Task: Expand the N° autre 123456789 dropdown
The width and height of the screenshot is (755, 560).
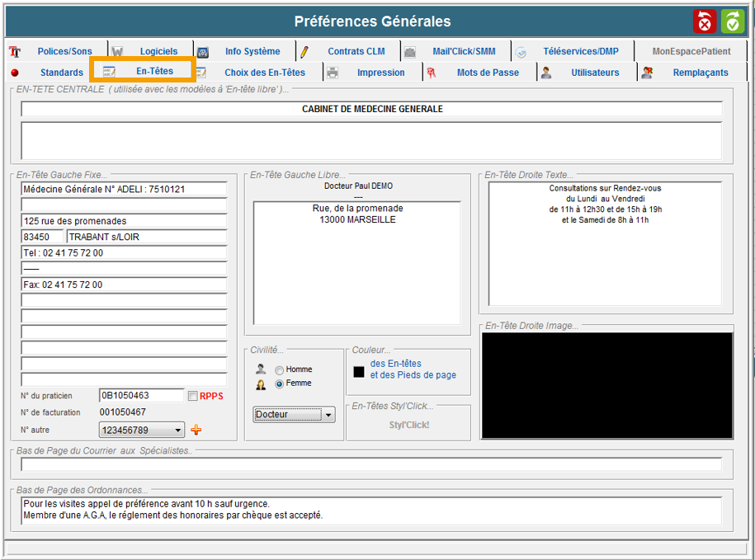Action: 179,430
